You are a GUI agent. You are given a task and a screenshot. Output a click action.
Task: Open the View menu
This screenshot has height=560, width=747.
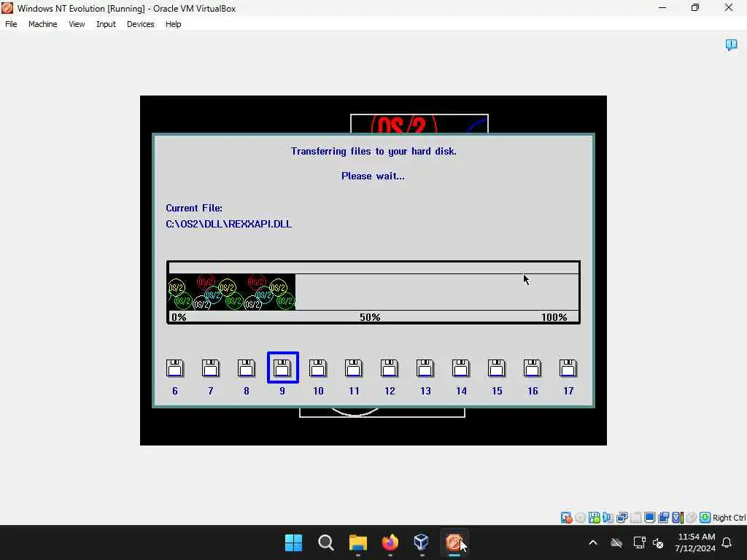click(77, 24)
